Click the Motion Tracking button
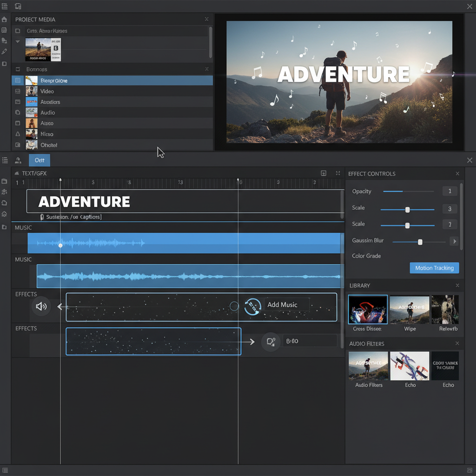 [x=434, y=268]
